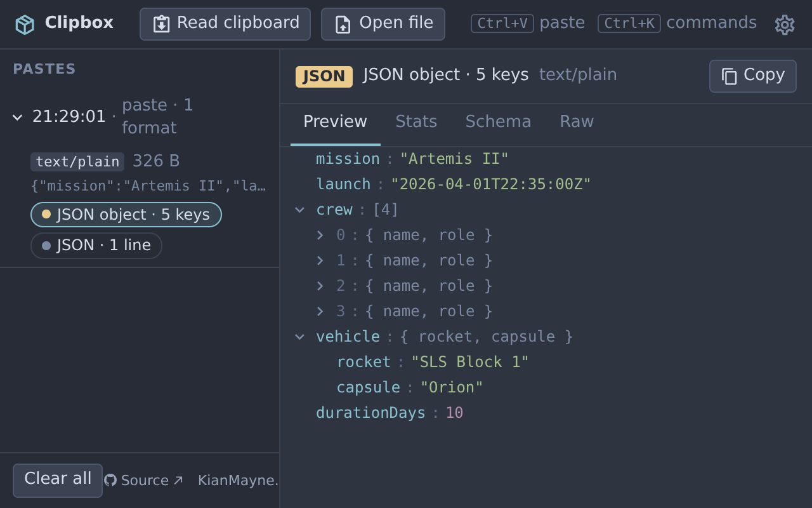Click the Ctrl+K commands shortcut hint

tap(677, 23)
